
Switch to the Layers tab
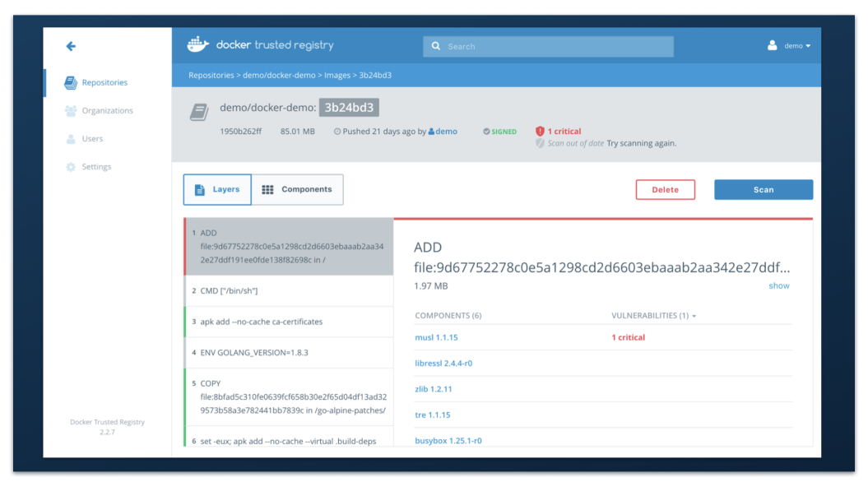(x=217, y=190)
